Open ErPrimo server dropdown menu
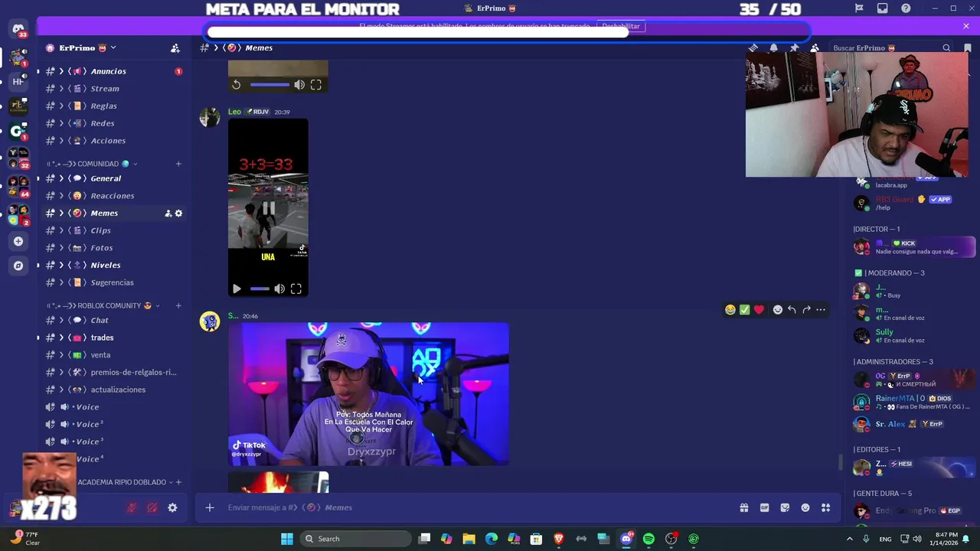The image size is (980, 551). (x=113, y=47)
